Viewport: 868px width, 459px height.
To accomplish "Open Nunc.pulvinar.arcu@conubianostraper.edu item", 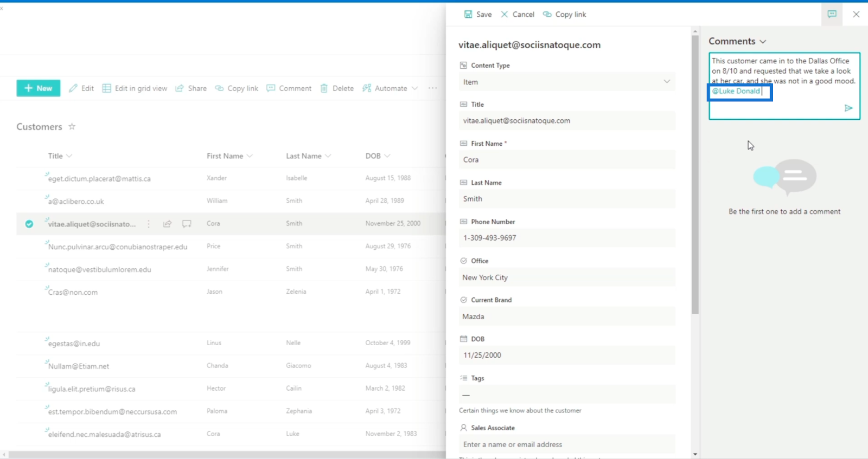I will (x=118, y=247).
